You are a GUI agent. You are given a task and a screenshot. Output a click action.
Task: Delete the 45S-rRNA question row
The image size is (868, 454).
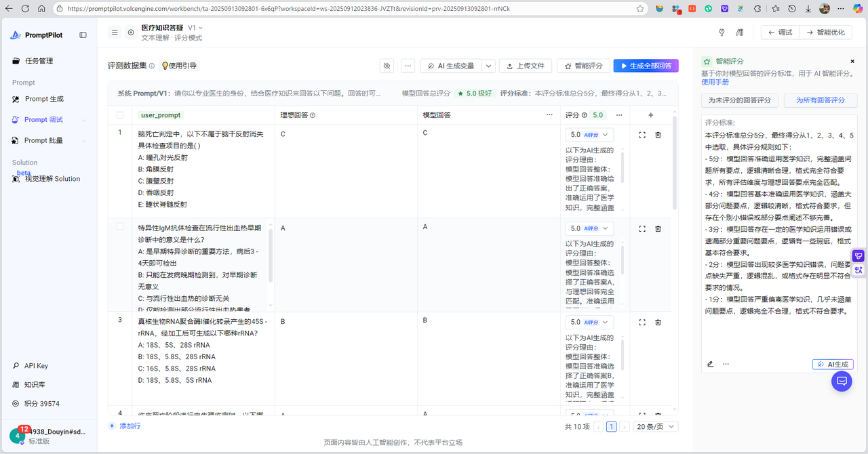(658, 323)
